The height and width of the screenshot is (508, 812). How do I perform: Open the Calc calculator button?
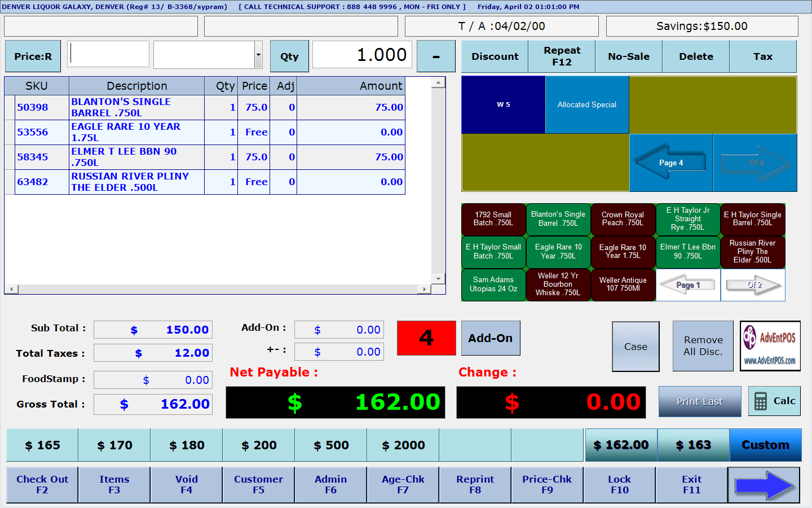[x=774, y=401]
